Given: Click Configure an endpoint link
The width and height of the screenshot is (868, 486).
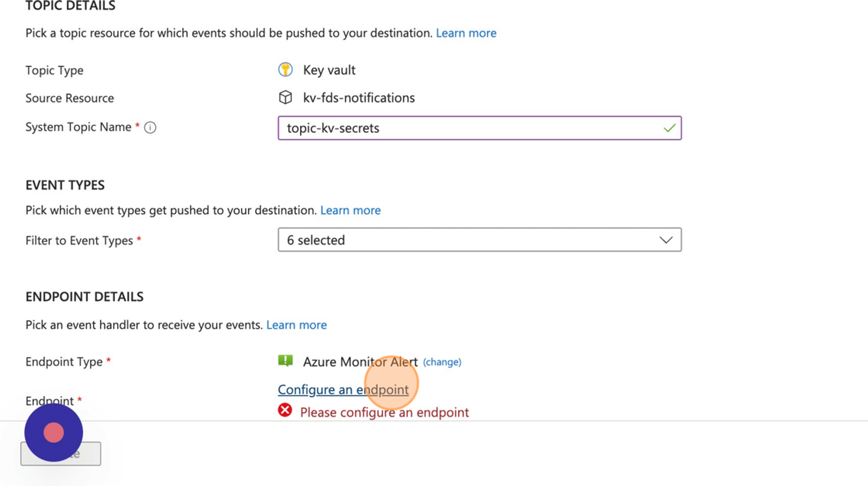Looking at the screenshot, I should (x=343, y=390).
